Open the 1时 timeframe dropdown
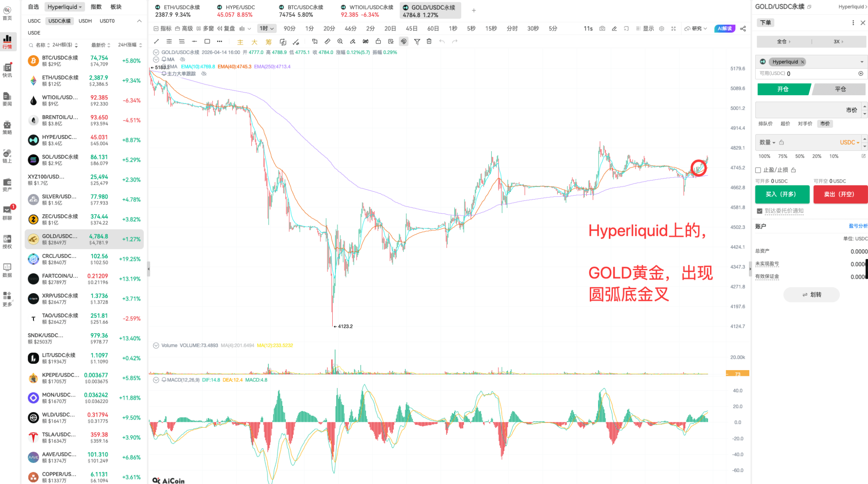Viewport: 868px width, 484px height. [x=266, y=28]
